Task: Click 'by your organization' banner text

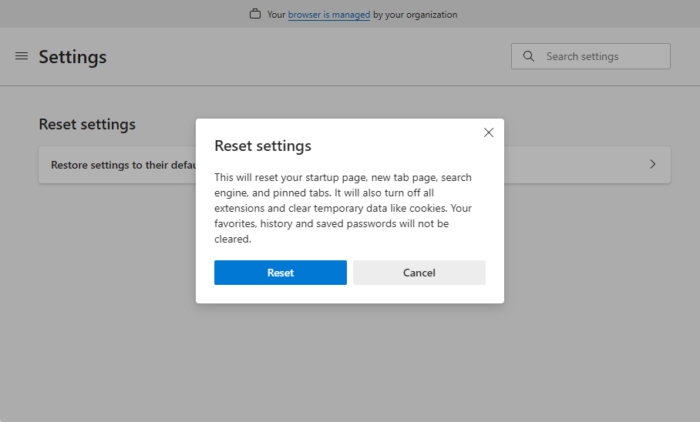Action: click(x=415, y=15)
